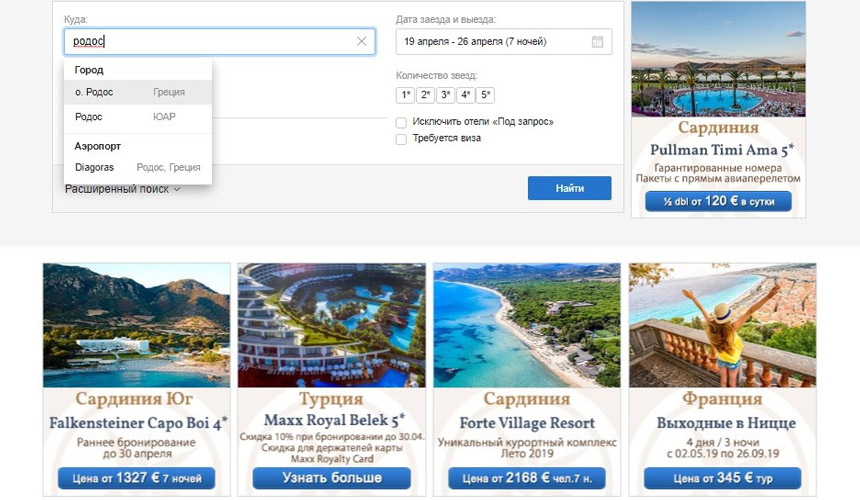This screenshot has height=500, width=860.
Task: Select 3-star hotel rating
Action: coord(445,96)
